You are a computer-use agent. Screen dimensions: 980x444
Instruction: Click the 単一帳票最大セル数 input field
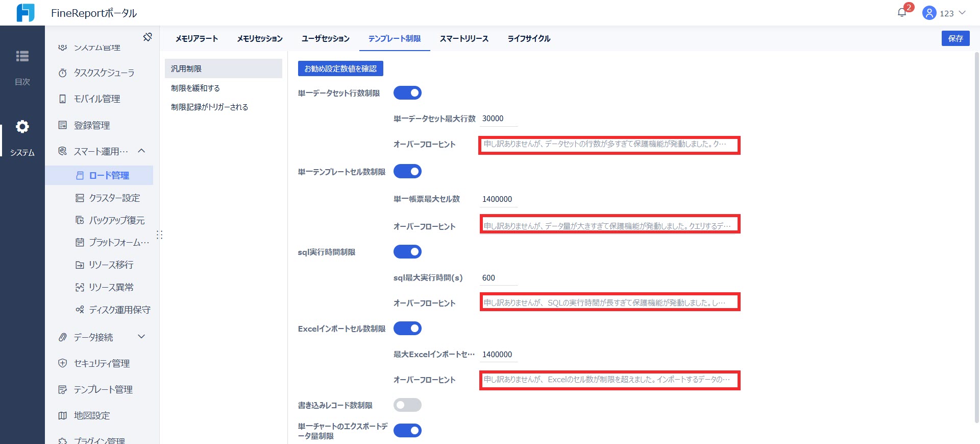click(499, 199)
